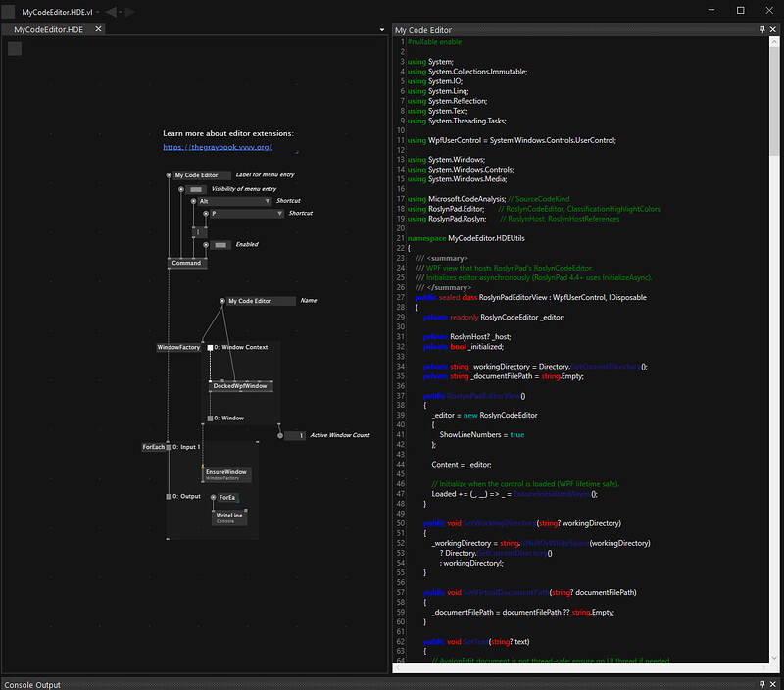
Task: Select the Command node
Action: 186,263
